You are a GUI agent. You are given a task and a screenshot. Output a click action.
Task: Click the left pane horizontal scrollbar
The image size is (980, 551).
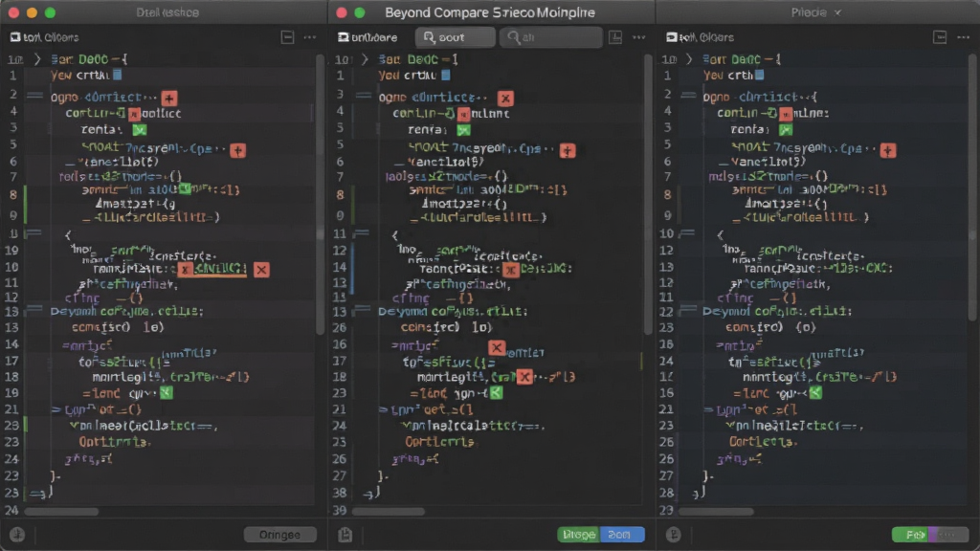tap(61, 512)
